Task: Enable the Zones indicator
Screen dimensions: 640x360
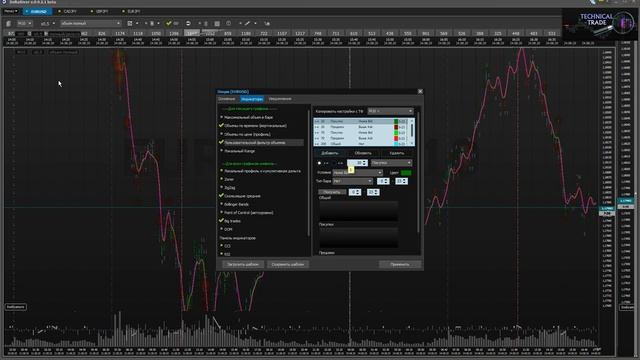Action: (x=227, y=179)
